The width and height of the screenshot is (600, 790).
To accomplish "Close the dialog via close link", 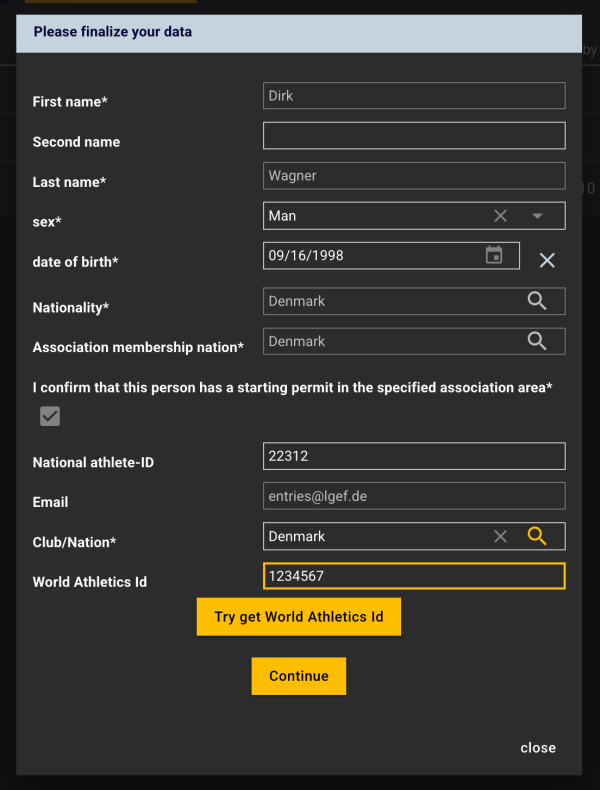I will [x=538, y=748].
